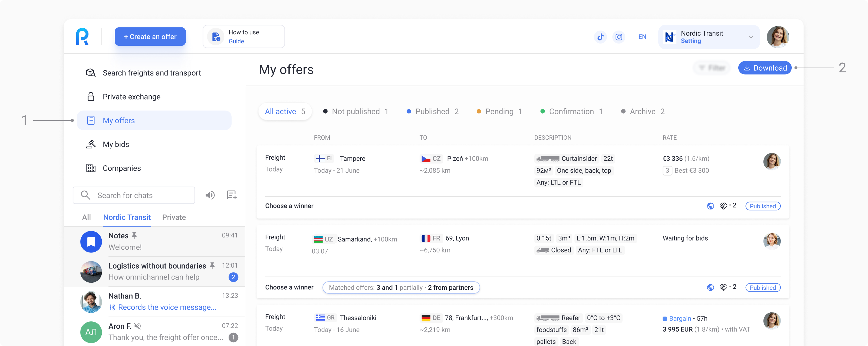Open Setting under Nordic Transit
868x346 pixels.
pos(691,41)
